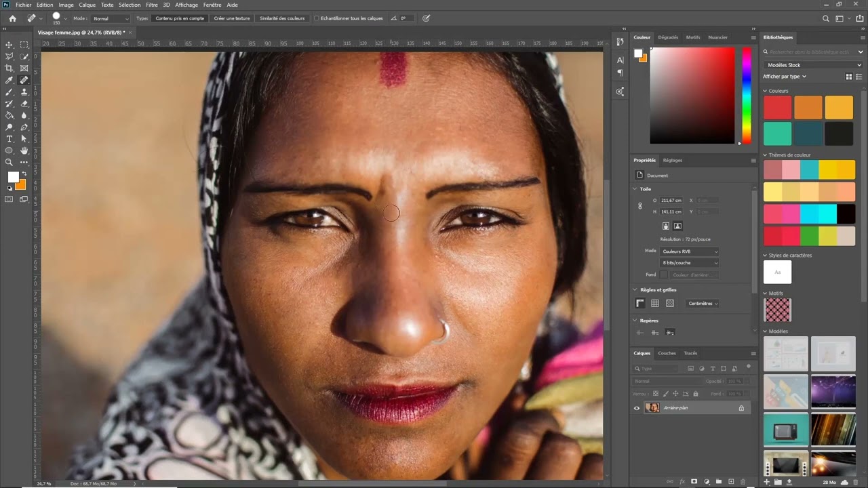Click the foreground color swatch in toolbox
The width and height of the screenshot is (868, 488).
click(x=13, y=177)
